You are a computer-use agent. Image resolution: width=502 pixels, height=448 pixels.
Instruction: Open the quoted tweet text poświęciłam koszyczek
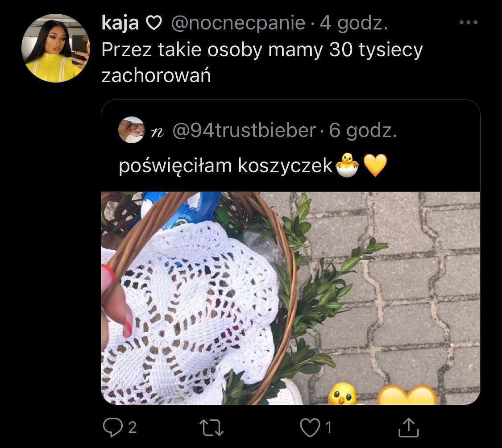point(226,166)
